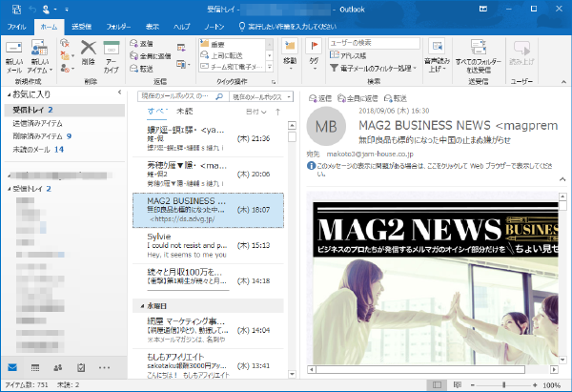572x392 pixels.
Task: Open the 日付 sort dropdown
Action: [x=256, y=112]
